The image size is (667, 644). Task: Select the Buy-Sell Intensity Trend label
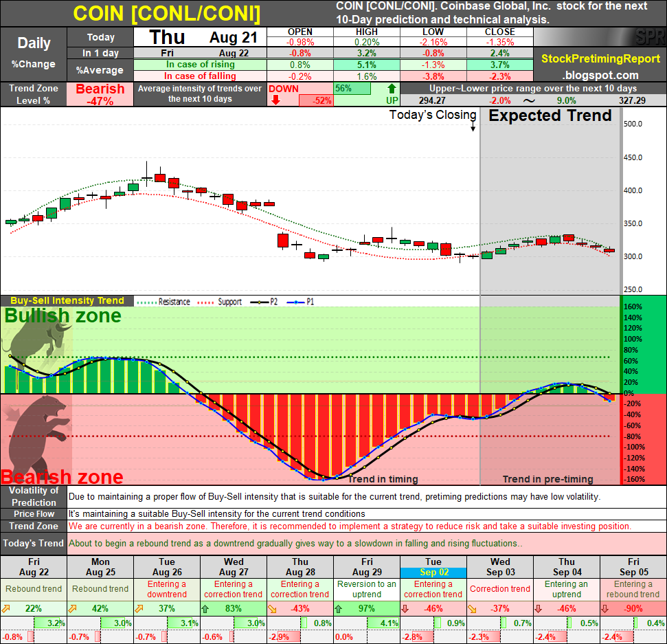(x=67, y=300)
